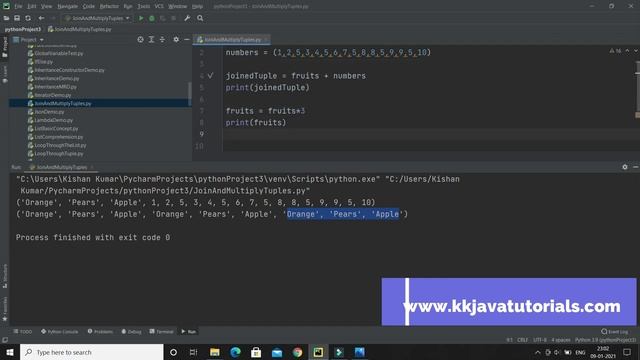This screenshot has width=640, height=360.
Task: Open the Problems tool window
Action: point(100,331)
